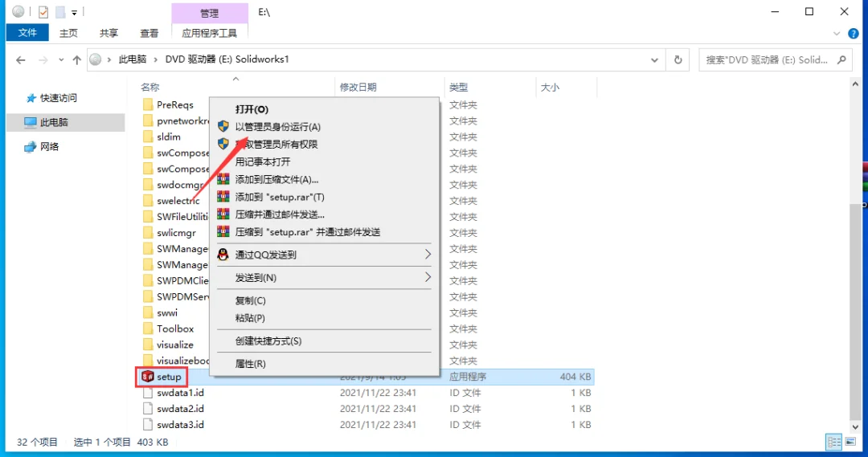This screenshot has height=457, width=868.
Task: Click the search magnifier icon
Action: 842,59
